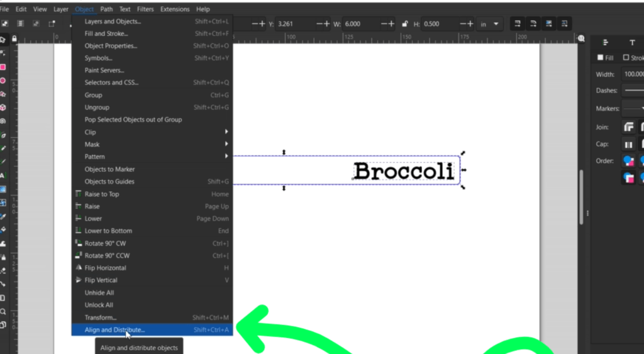
Task: Switch to the Fill tab
Action: point(605,57)
